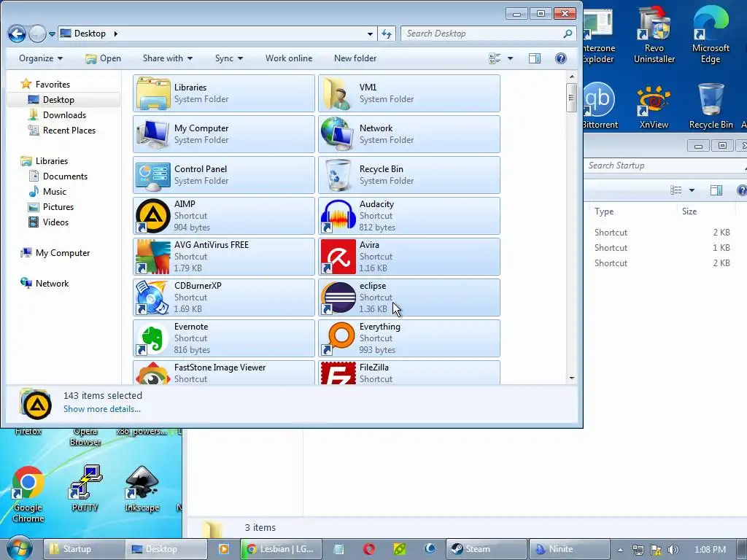The width and height of the screenshot is (747, 560).
Task: Select the FileZilla shortcut item
Action: [x=409, y=373]
